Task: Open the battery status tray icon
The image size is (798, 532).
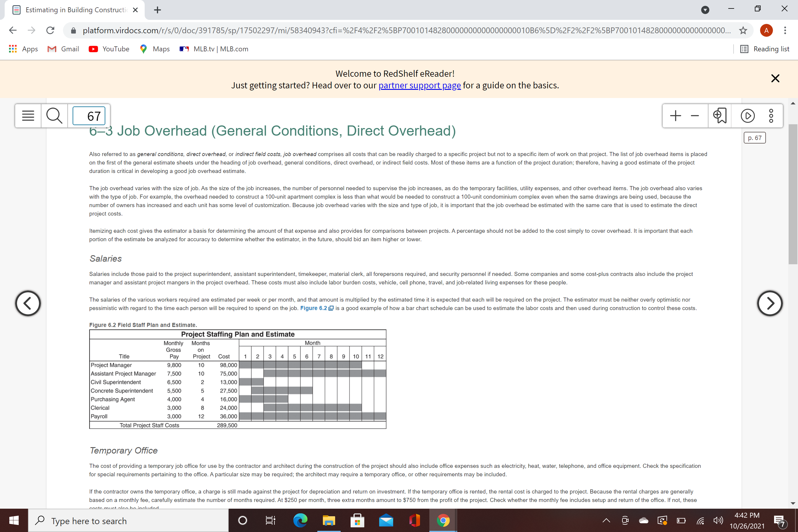Action: coord(681,520)
